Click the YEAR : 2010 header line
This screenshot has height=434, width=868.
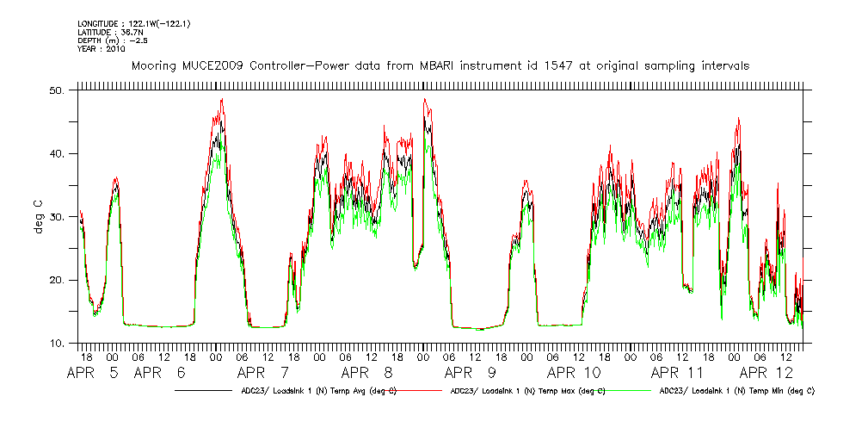point(102,49)
